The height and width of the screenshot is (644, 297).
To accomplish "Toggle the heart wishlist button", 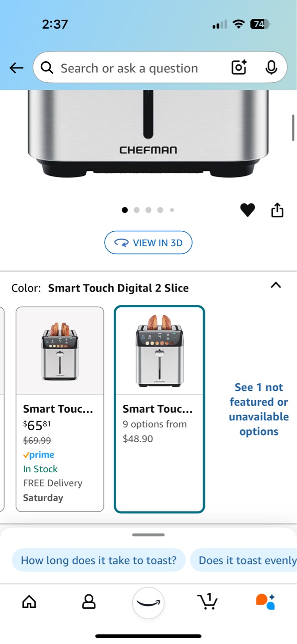I will click(x=247, y=210).
